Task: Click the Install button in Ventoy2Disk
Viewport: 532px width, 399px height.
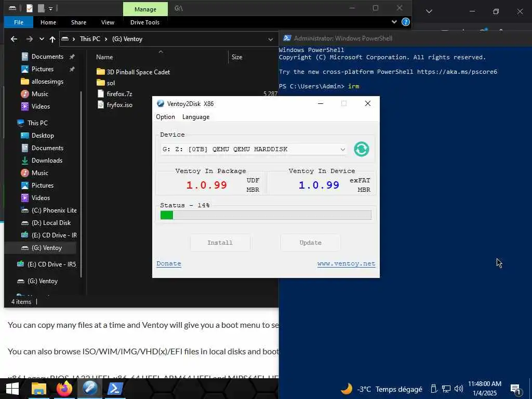Action: pyautogui.click(x=220, y=243)
